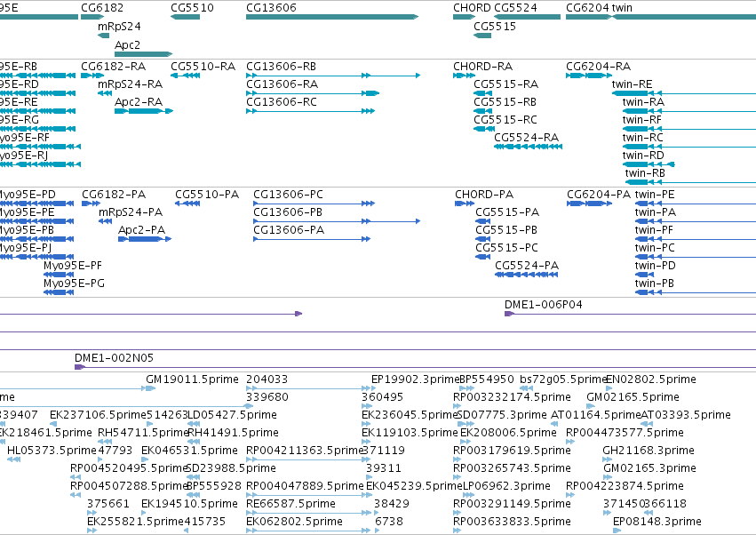Open the twin-RB transcript
This screenshot has width=756, height=535.
[x=690, y=182]
